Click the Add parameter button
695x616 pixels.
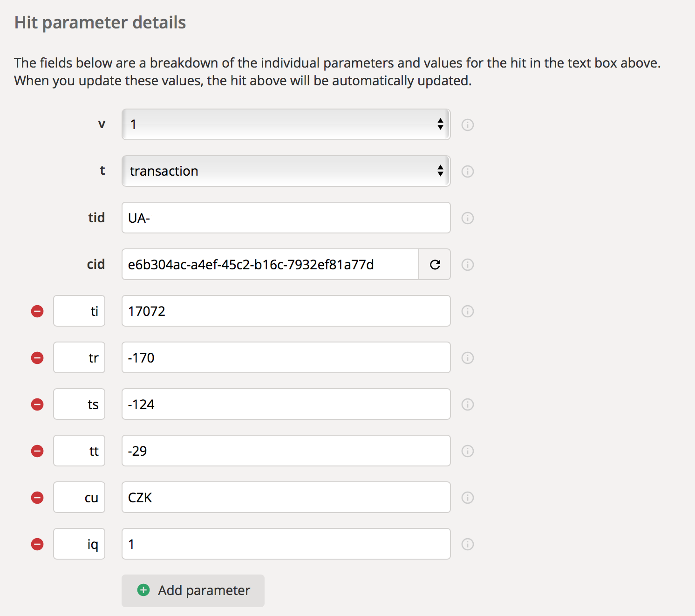click(x=193, y=590)
